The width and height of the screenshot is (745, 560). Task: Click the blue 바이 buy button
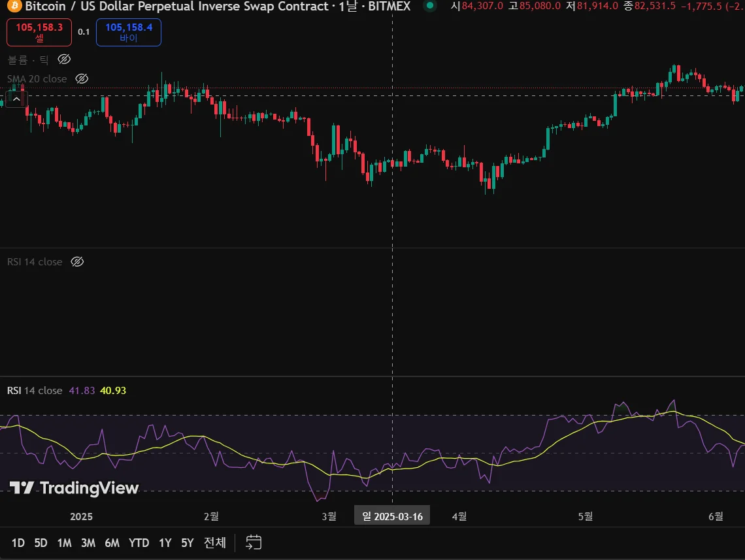click(128, 32)
